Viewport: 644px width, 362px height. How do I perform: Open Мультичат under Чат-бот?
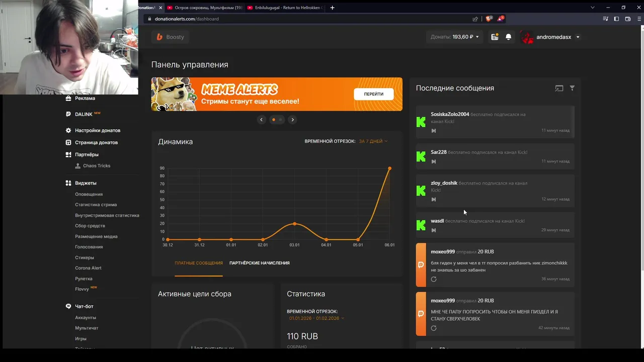pyautogui.click(x=87, y=328)
